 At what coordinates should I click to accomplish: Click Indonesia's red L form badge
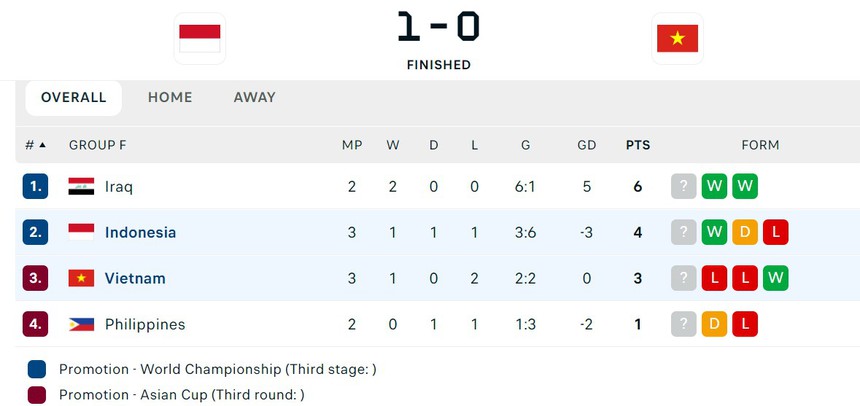(775, 232)
